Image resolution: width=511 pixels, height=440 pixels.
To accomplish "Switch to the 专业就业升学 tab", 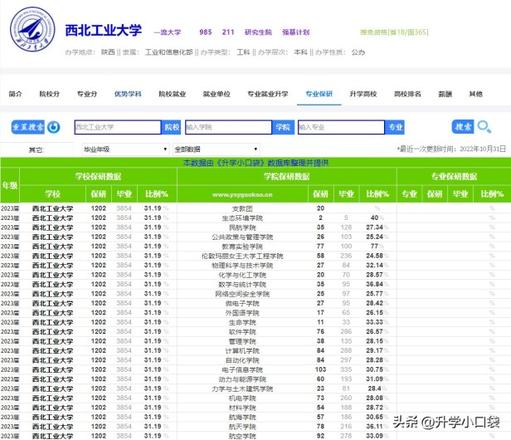I will click(268, 94).
